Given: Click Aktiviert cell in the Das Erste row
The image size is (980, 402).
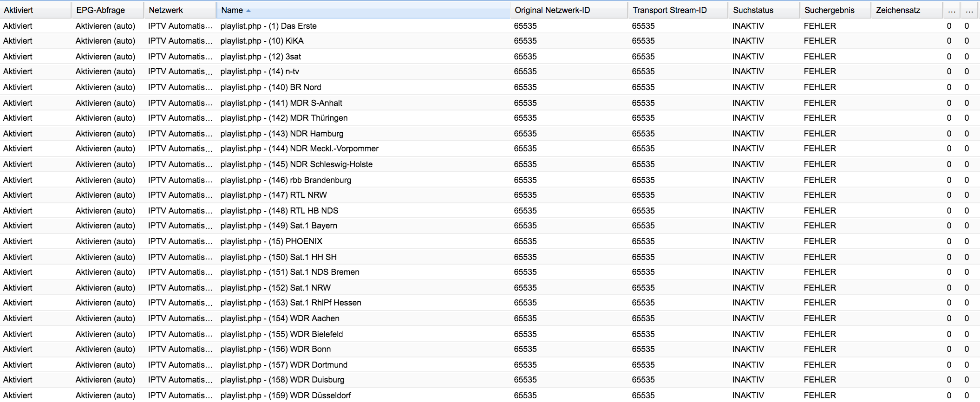Looking at the screenshot, I should tap(18, 26).
